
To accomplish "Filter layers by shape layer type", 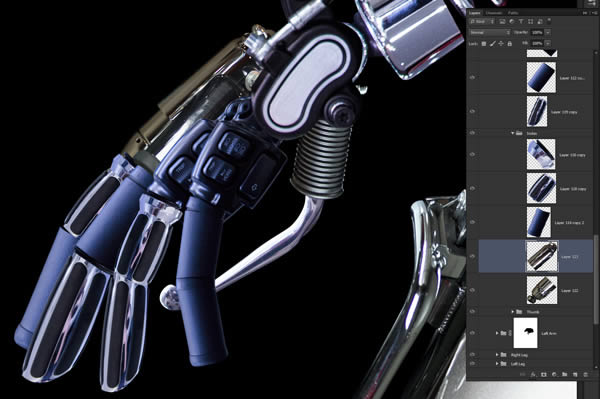I will click(x=530, y=21).
